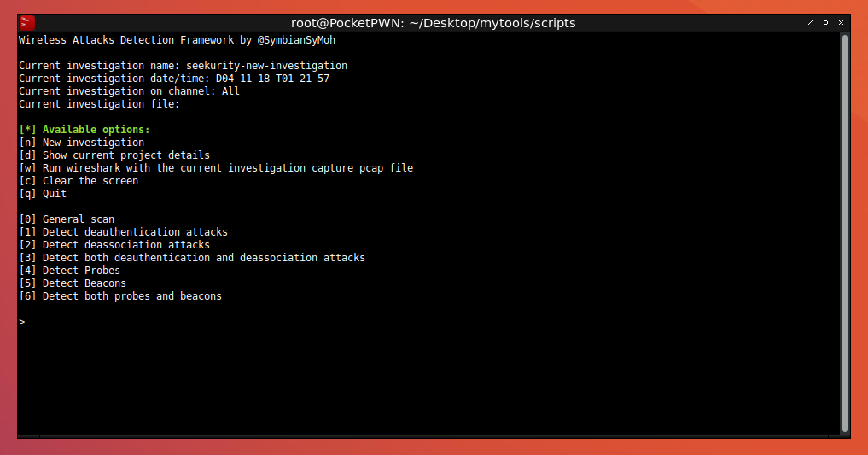Image resolution: width=868 pixels, height=455 pixels.
Task: Click the '[c] Clear the screen' line
Action: pos(79,180)
